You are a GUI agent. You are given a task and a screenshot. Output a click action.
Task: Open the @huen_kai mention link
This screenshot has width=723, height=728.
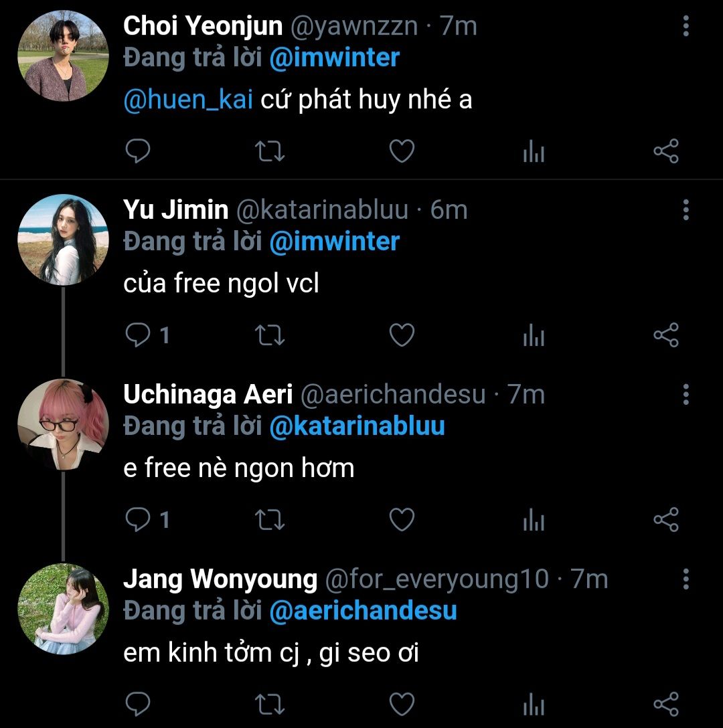pos(188,100)
